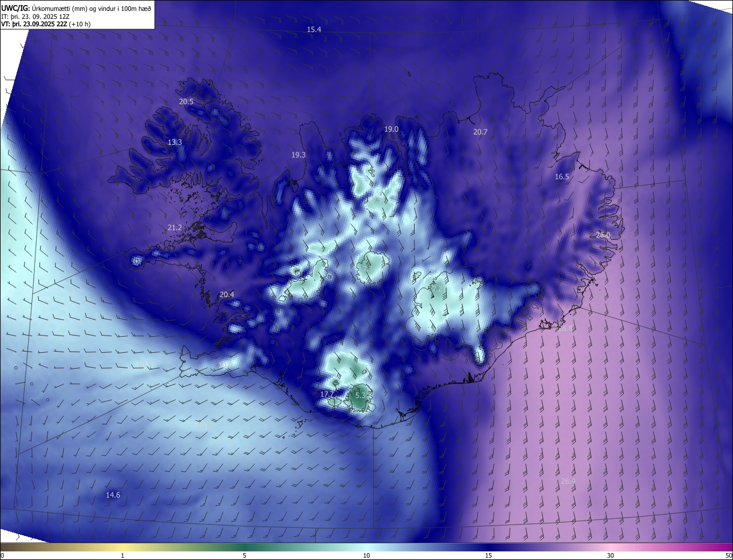Click the 5.3 value on green area
Screen dimensions: 733x560
(x=360, y=395)
